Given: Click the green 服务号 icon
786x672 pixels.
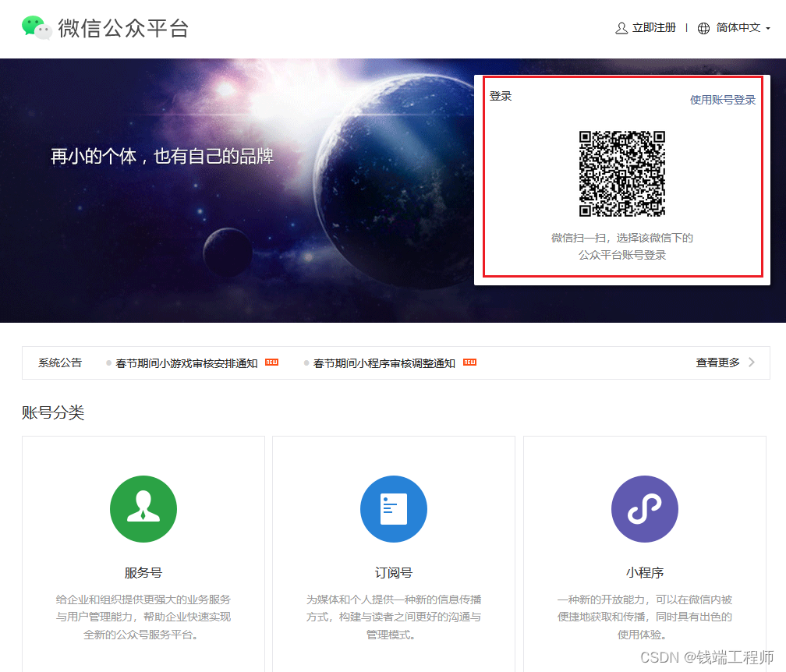Looking at the screenshot, I should tap(143, 508).
